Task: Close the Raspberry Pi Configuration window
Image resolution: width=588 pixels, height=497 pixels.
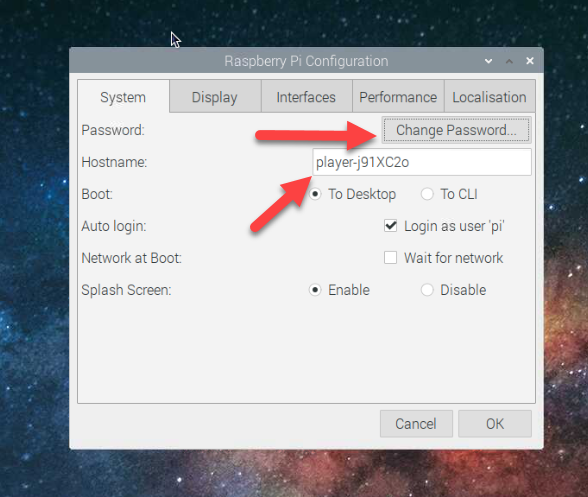Action: tap(530, 61)
